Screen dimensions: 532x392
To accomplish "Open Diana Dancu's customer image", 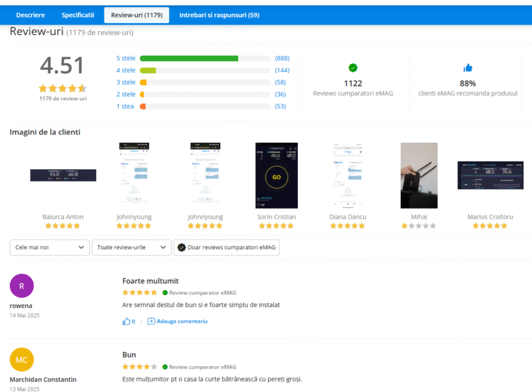I will [x=348, y=175].
